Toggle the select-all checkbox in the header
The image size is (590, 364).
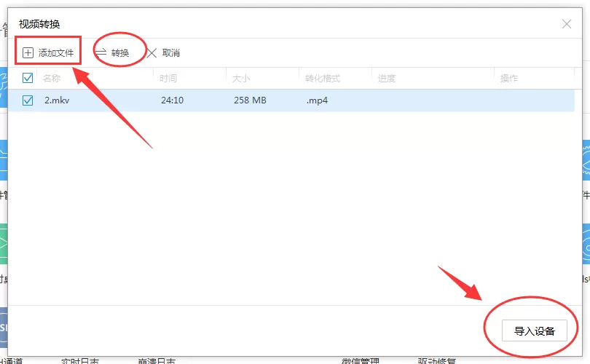click(x=28, y=78)
